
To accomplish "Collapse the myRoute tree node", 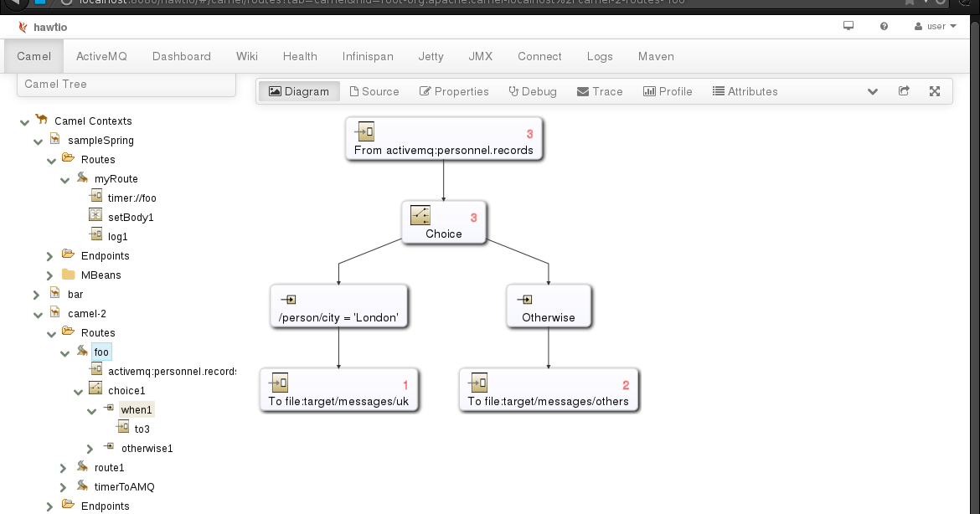I will [x=65, y=178].
